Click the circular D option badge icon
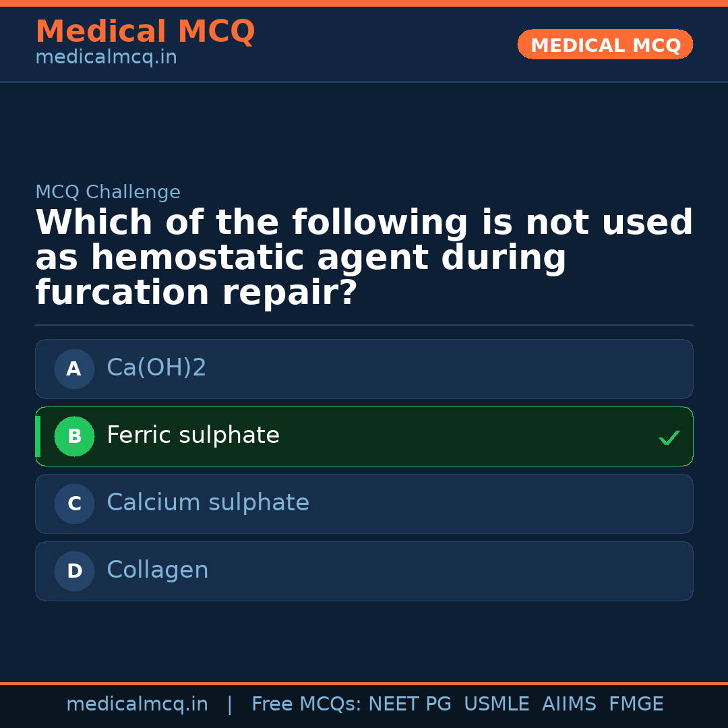 pyautogui.click(x=74, y=571)
